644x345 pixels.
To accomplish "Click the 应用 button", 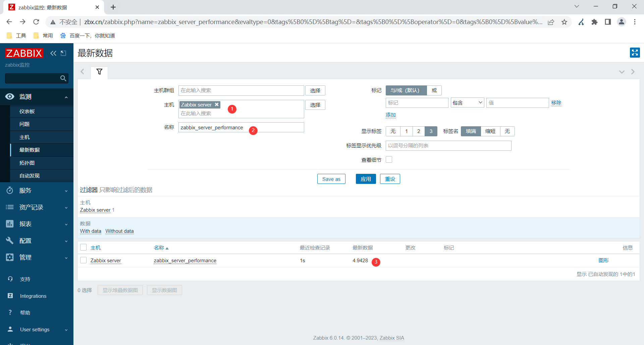I will click(366, 179).
